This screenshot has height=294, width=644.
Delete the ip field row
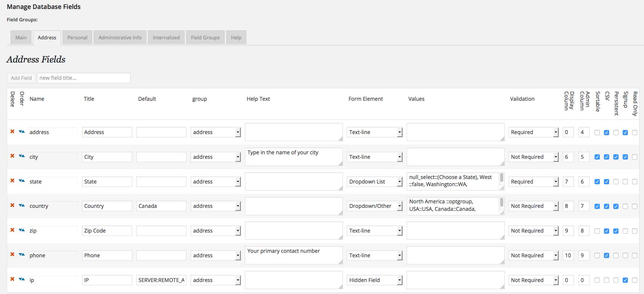pos(12,279)
